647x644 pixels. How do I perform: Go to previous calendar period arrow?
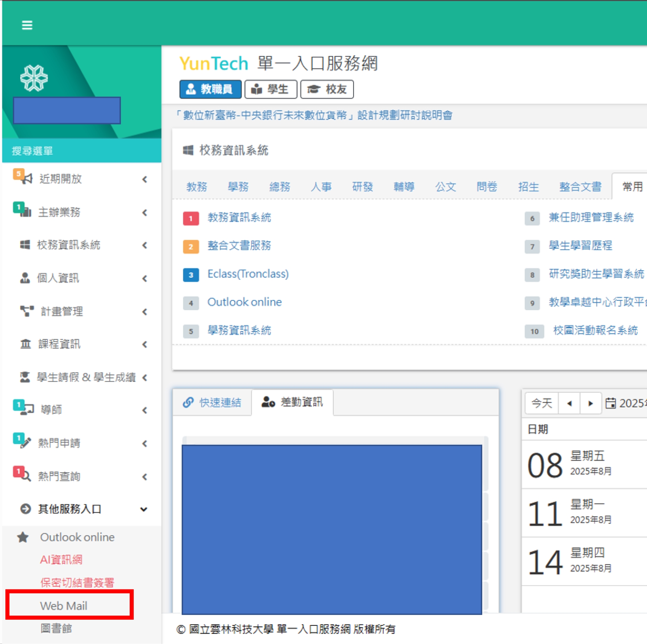tap(569, 403)
